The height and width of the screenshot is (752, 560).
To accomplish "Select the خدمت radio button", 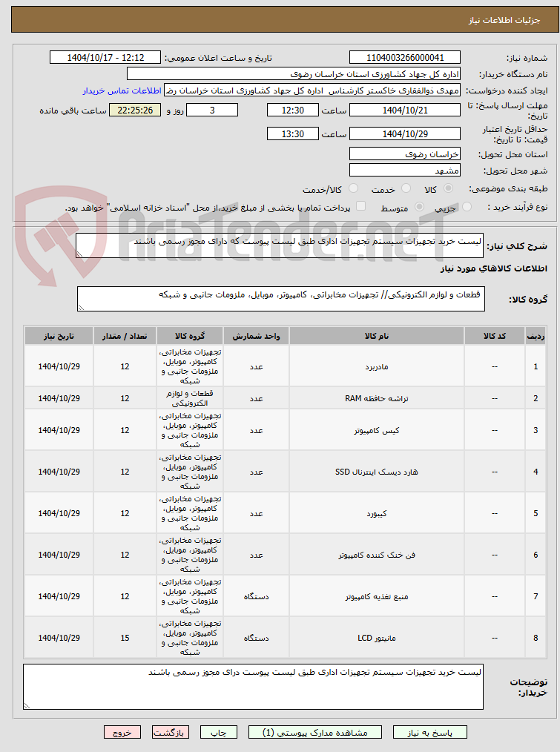I will coord(406,188).
